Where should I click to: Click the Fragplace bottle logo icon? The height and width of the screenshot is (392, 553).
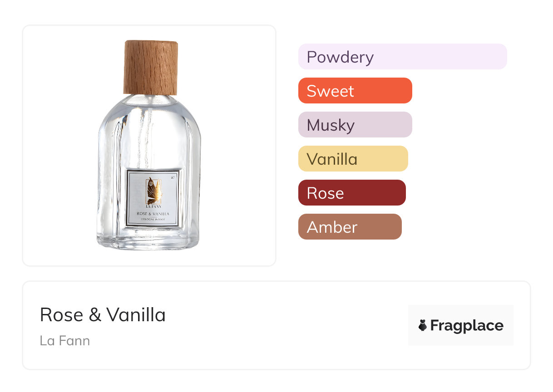point(423,325)
